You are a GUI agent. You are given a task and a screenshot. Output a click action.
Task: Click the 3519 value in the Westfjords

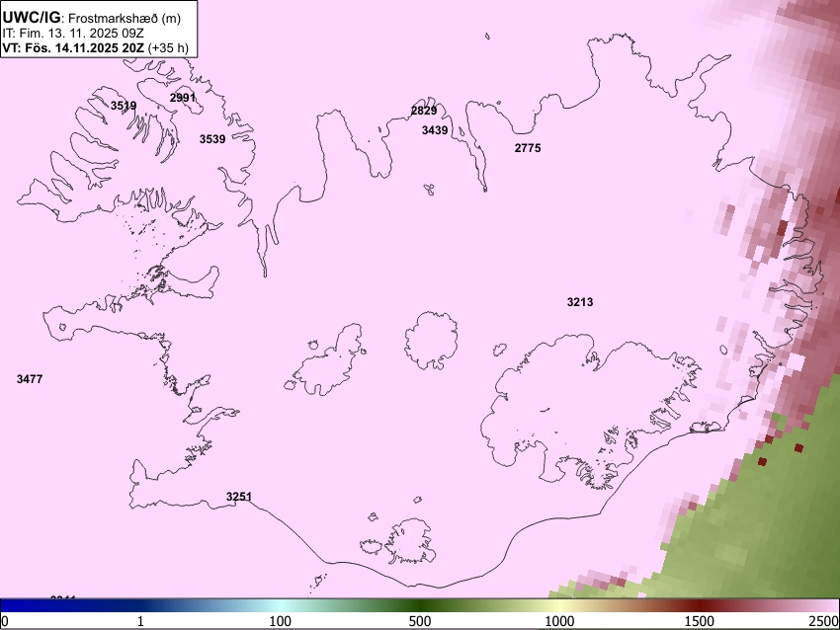point(124,106)
